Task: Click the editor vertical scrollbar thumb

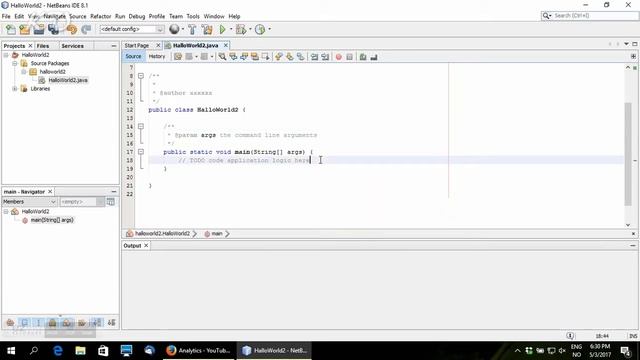Action: coord(628,154)
